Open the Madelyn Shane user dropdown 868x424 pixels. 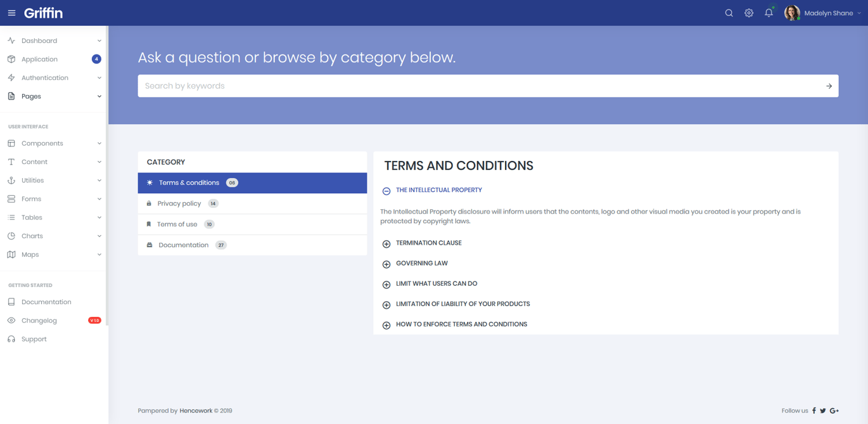822,13
